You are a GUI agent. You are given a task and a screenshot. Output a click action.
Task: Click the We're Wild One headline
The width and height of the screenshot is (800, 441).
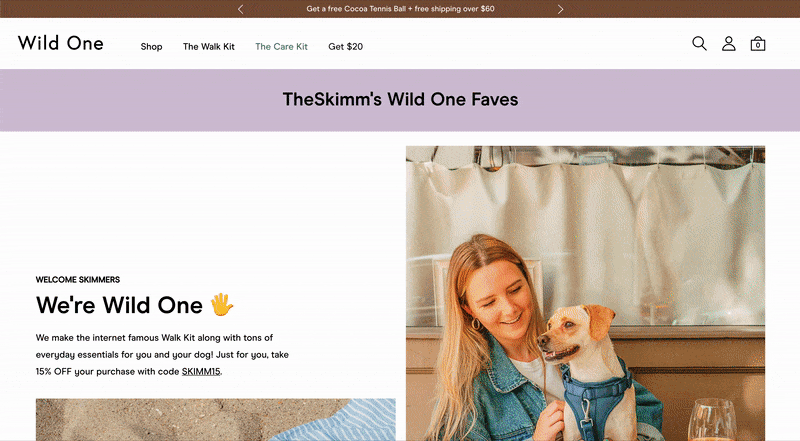coord(119,305)
